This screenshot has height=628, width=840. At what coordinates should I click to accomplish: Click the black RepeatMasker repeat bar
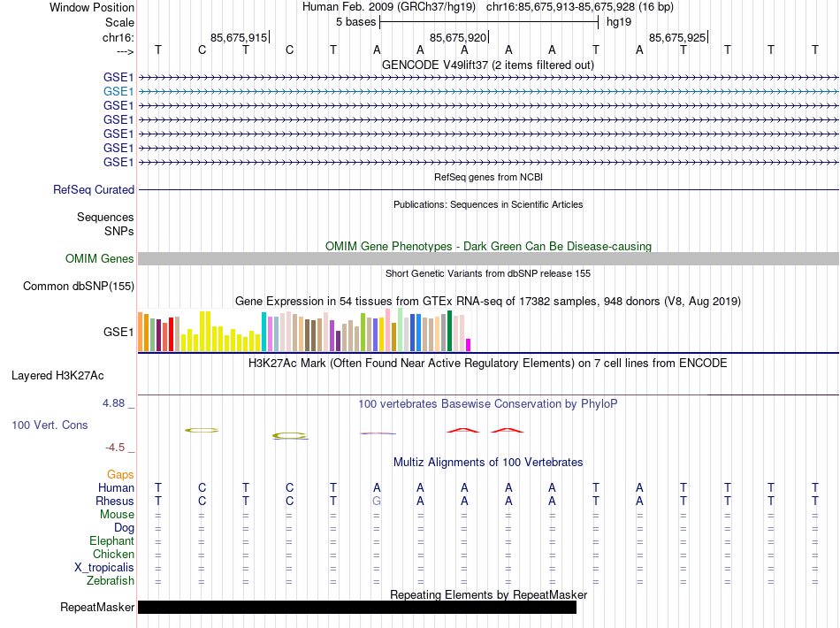tap(357, 607)
